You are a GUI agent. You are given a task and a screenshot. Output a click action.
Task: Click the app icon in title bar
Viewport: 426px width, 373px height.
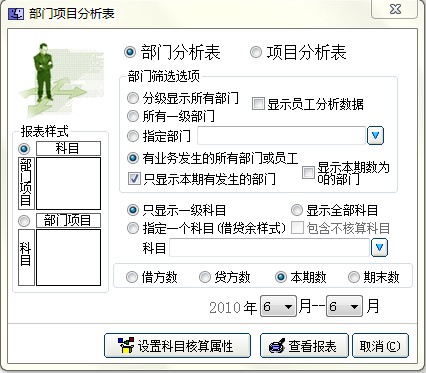[x=16, y=14]
